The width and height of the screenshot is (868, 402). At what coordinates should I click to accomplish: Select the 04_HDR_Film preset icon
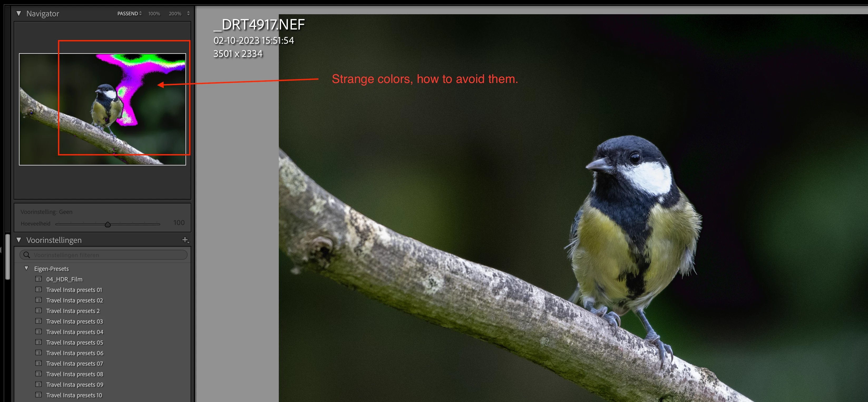tap(39, 279)
